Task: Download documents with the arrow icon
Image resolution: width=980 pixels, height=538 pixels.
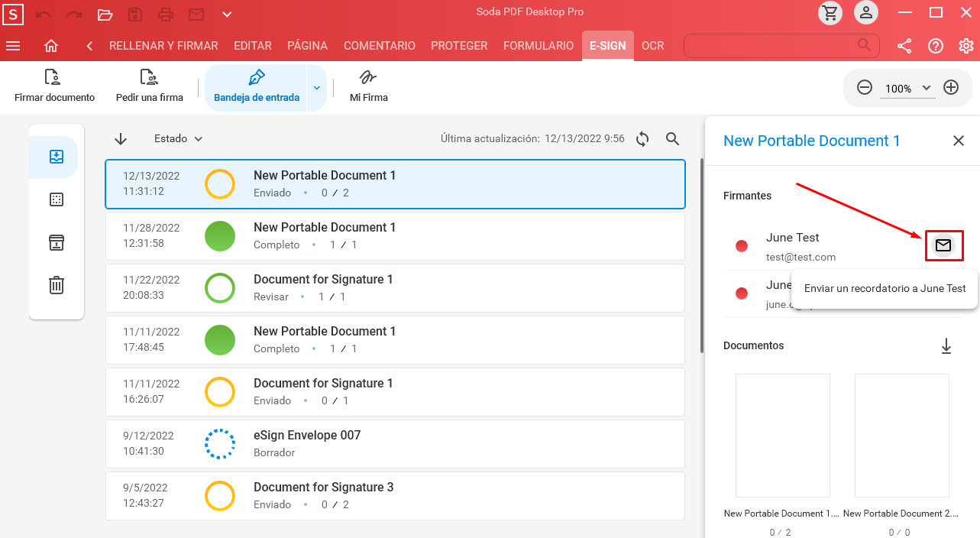Action: pos(946,346)
